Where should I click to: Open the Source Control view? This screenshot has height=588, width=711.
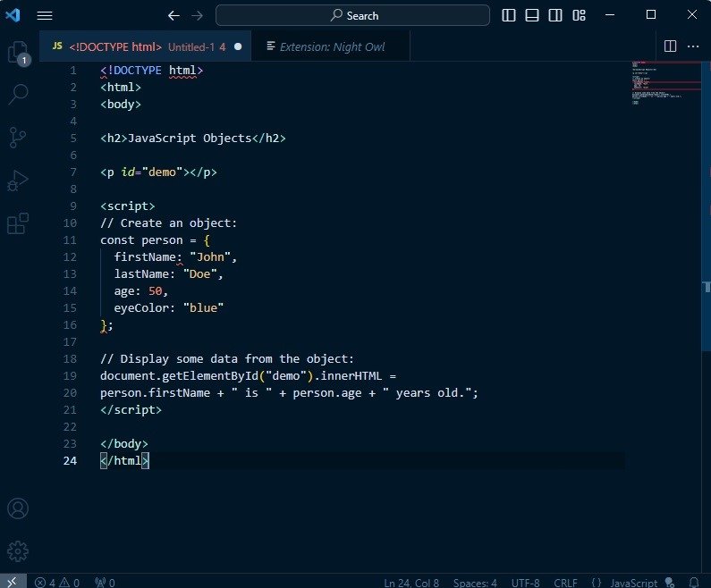(x=18, y=138)
